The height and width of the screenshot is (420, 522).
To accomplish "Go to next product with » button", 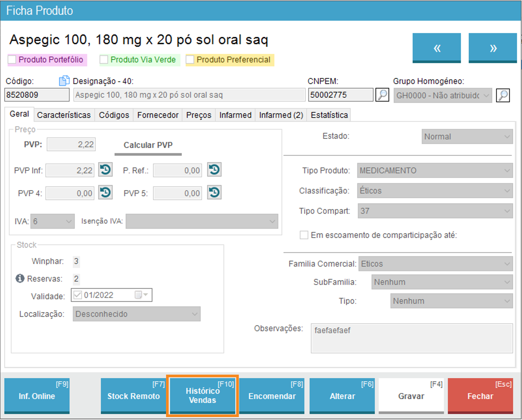I will coord(493,48).
